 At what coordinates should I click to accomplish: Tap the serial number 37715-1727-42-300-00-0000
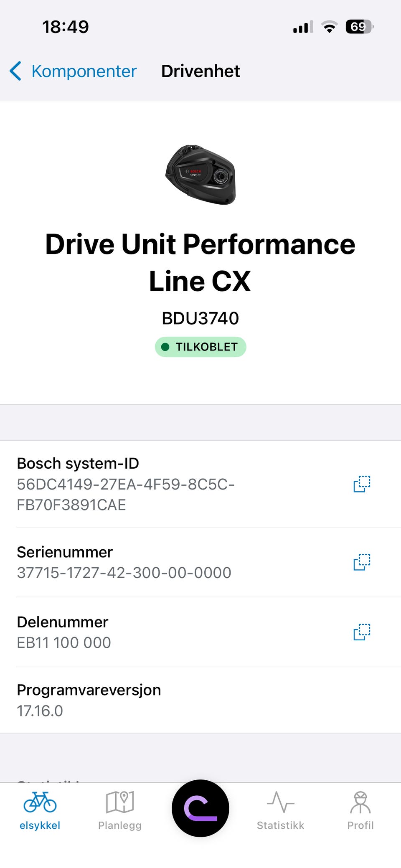click(x=124, y=573)
